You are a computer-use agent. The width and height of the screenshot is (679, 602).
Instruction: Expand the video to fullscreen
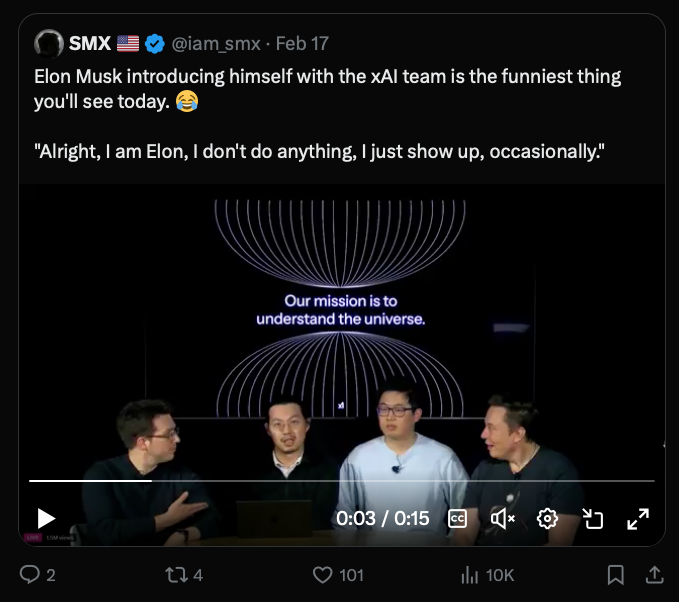[x=638, y=518]
